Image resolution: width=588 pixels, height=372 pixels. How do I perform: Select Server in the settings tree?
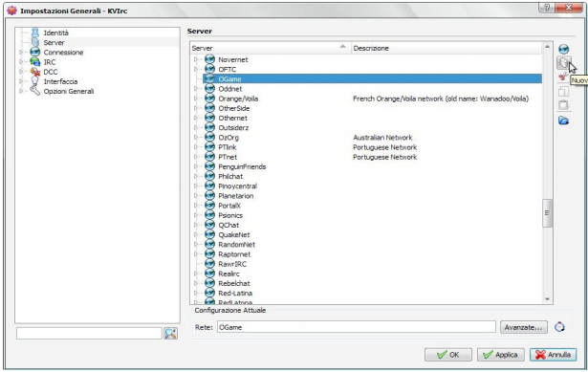(54, 42)
